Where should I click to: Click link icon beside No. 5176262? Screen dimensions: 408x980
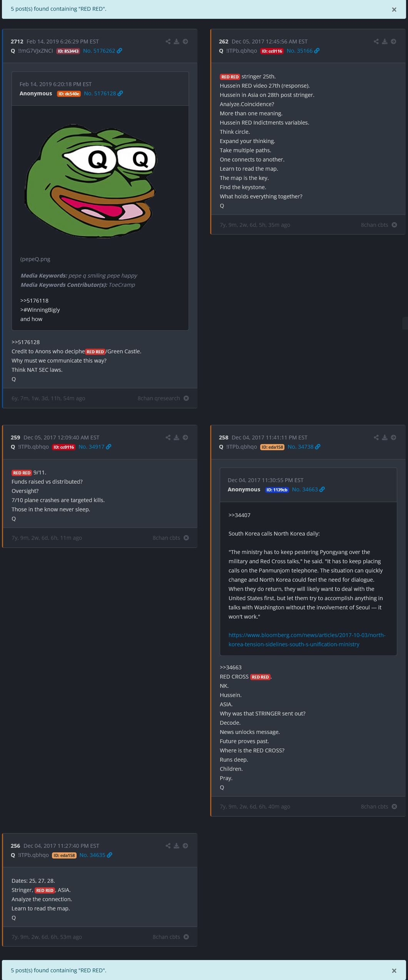[x=120, y=51]
